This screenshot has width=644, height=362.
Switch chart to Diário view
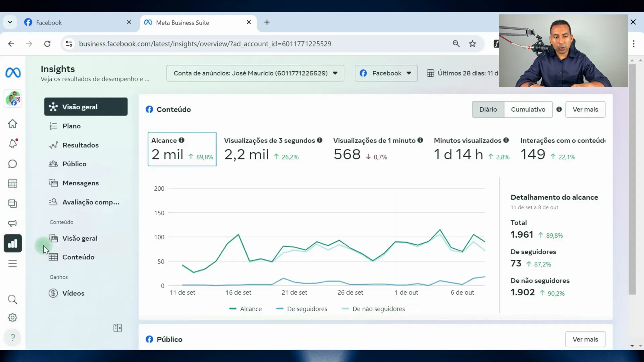click(488, 109)
